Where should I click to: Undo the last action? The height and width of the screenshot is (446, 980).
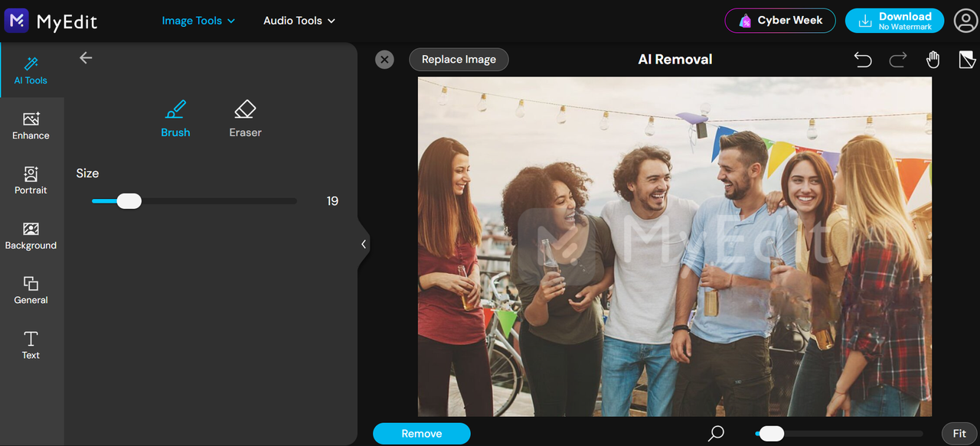[863, 60]
